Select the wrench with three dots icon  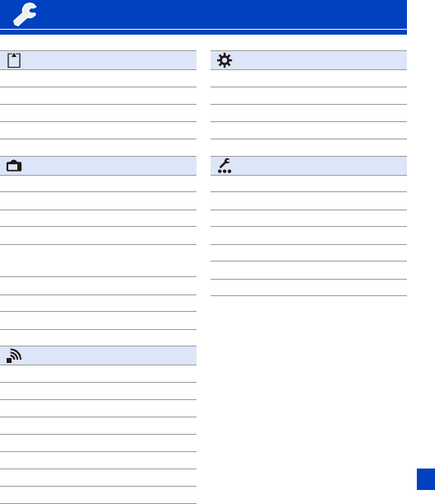pyautogui.click(x=225, y=166)
